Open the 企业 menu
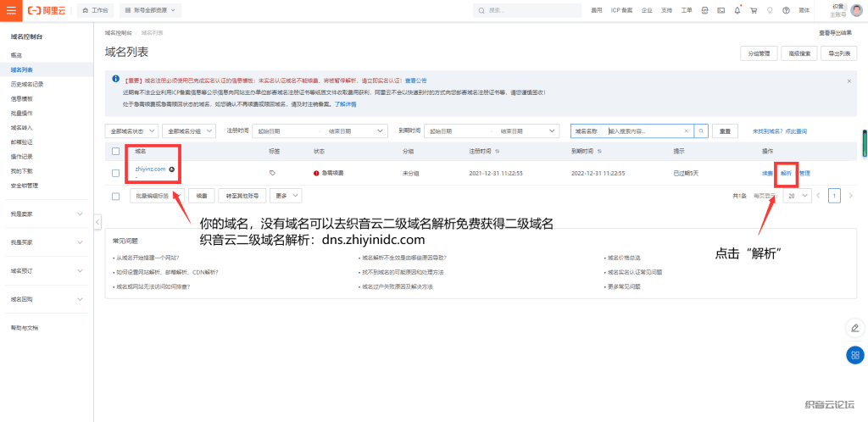 pos(646,10)
